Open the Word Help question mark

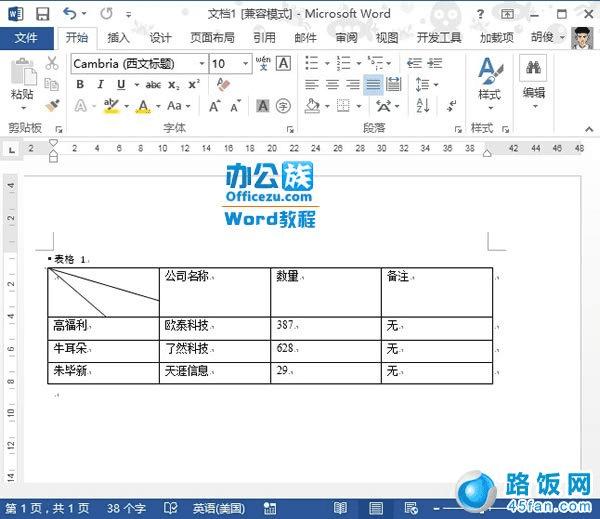click(x=480, y=15)
